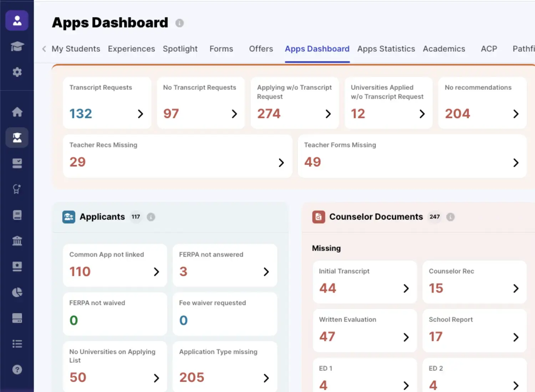This screenshot has width=535, height=392.
Task: Click the Applicants count badge 117
Action: 136,217
